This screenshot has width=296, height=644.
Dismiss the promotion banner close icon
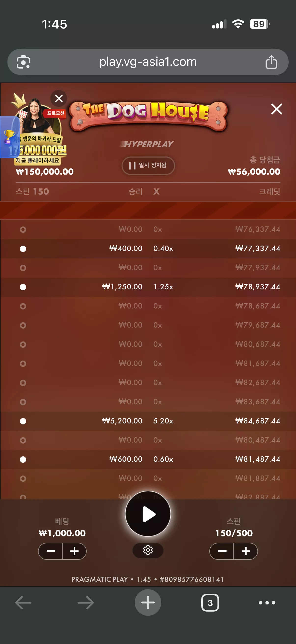coord(59,98)
